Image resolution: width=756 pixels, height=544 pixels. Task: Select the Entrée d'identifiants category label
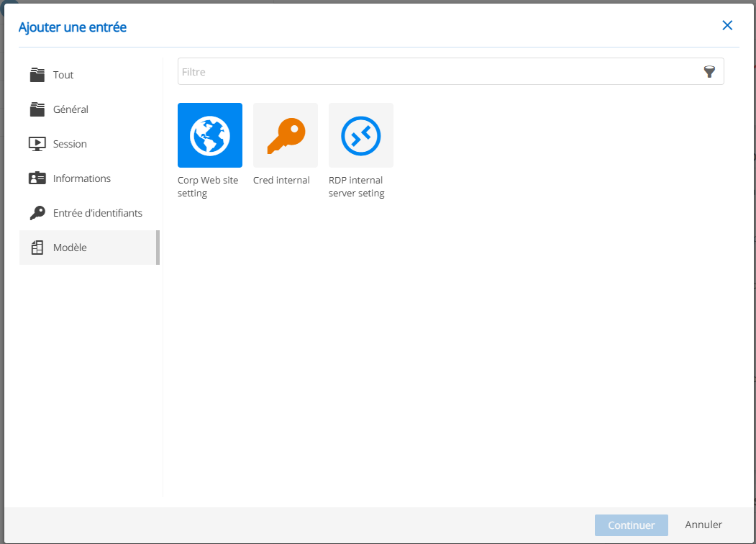point(98,213)
